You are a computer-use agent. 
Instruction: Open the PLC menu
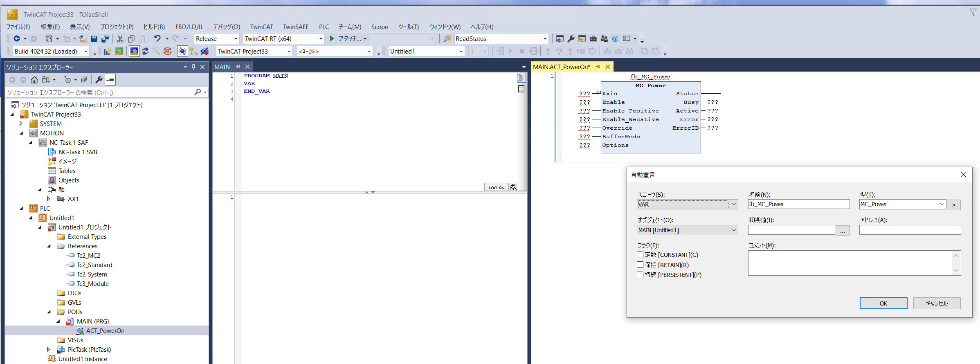324,27
